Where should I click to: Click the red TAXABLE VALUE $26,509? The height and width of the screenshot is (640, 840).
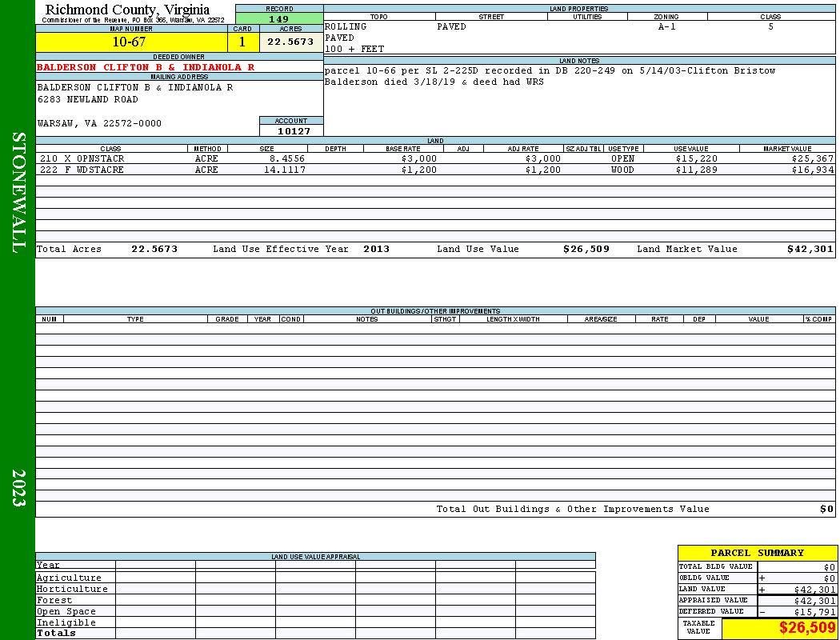pyautogui.click(x=806, y=628)
